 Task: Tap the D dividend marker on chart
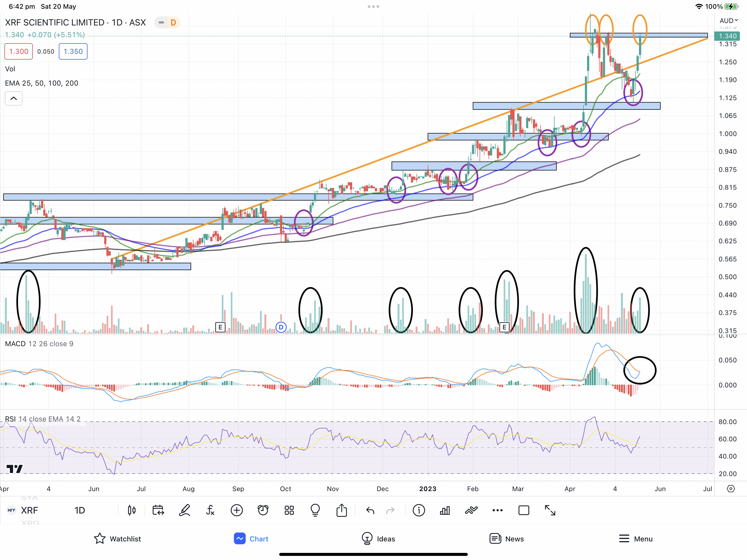[281, 327]
